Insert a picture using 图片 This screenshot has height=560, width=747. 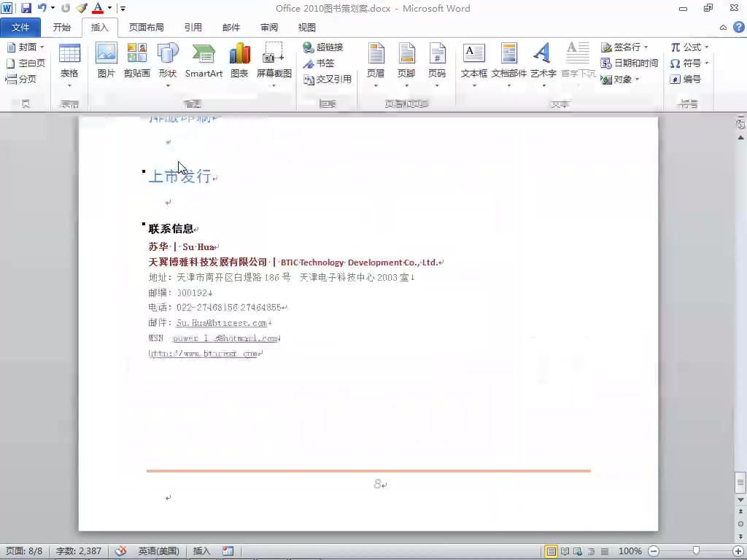[106, 62]
